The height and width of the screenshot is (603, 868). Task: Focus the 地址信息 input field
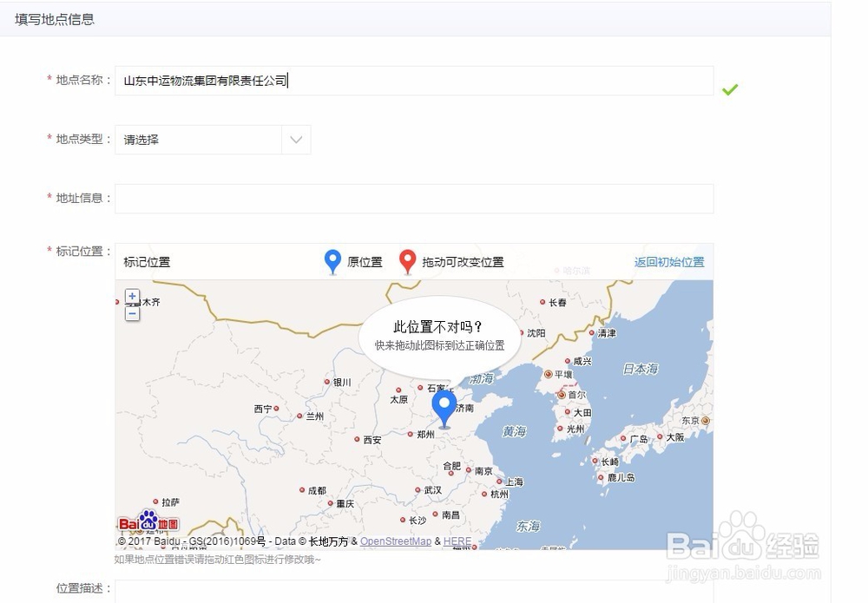414,199
